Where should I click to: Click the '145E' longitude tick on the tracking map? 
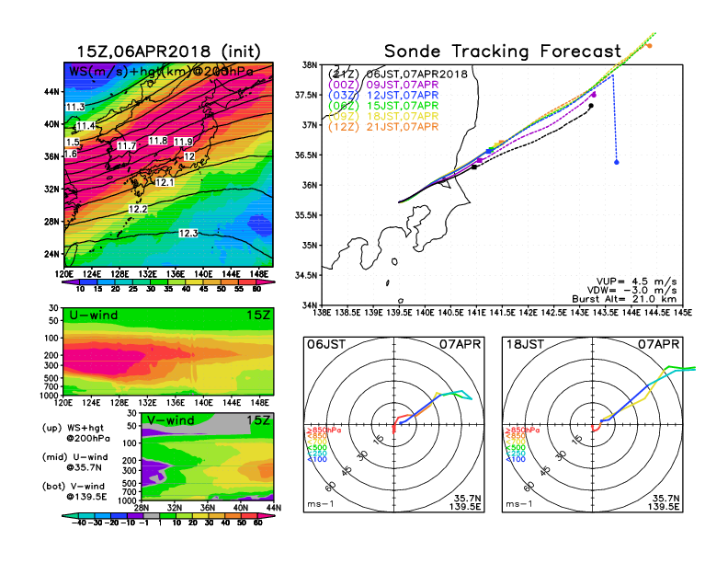(x=682, y=313)
